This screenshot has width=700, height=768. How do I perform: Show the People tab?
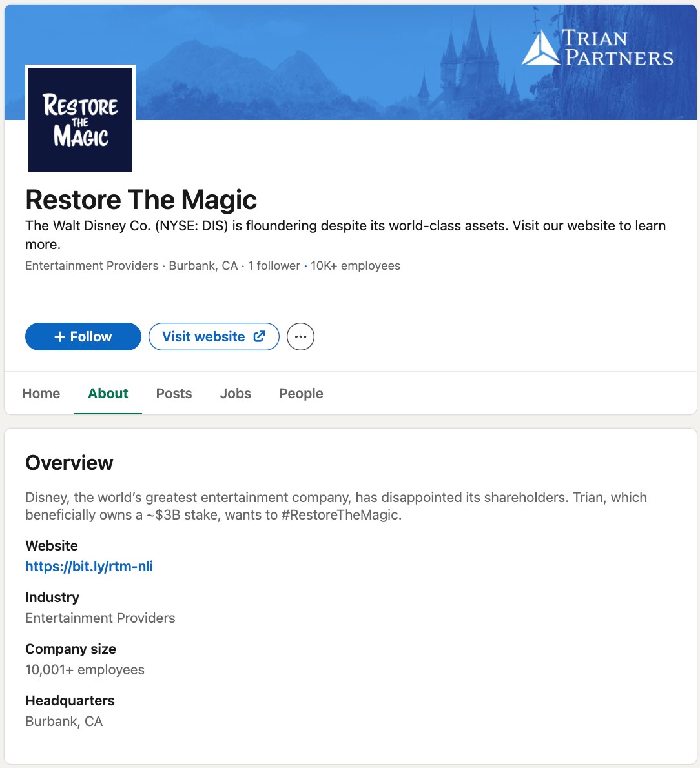click(x=301, y=394)
